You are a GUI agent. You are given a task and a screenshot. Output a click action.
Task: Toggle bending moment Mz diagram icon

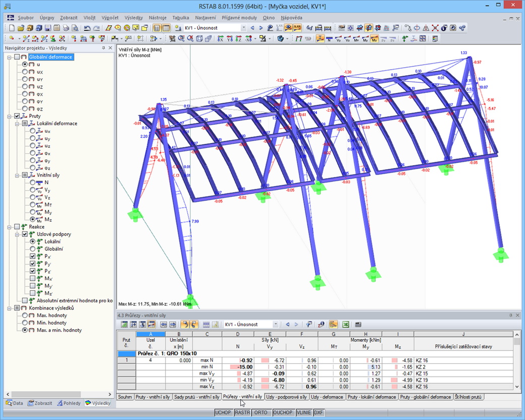point(375,39)
